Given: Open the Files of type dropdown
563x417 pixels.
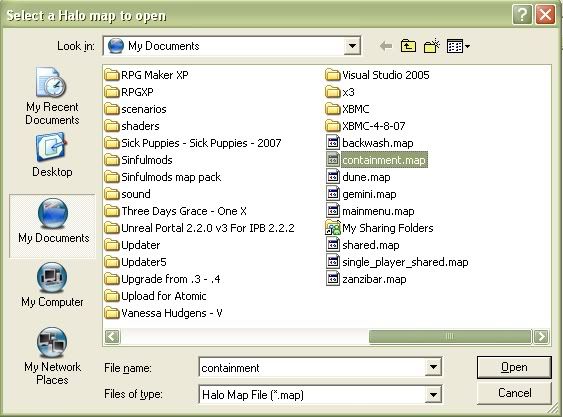Looking at the screenshot, I should click(x=433, y=394).
